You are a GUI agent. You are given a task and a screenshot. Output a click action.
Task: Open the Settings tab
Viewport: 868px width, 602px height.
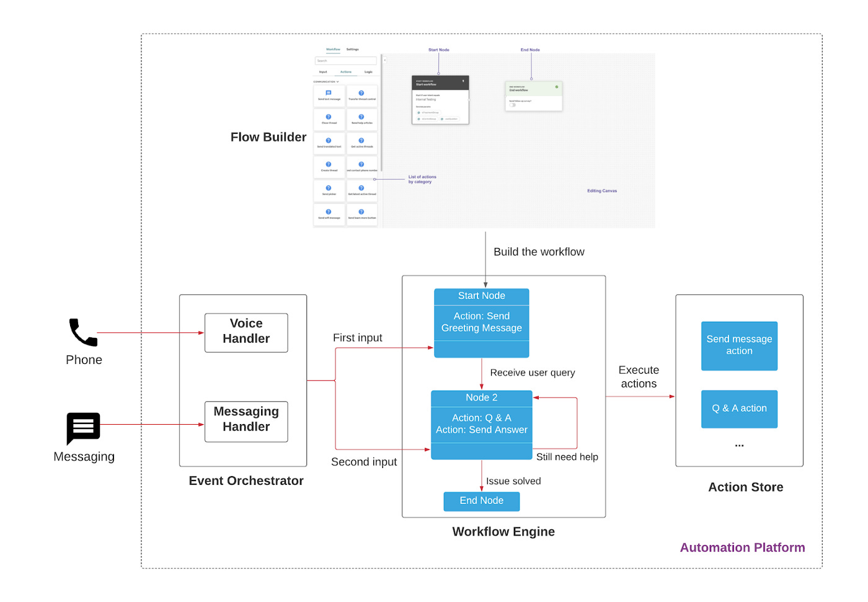[353, 49]
